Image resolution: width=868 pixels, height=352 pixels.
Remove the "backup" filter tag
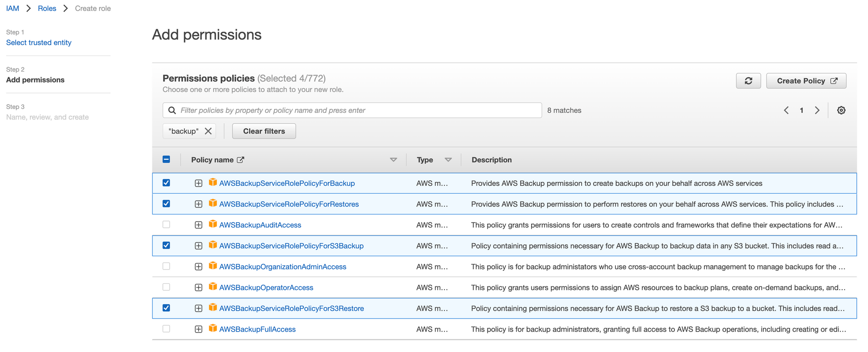(208, 131)
